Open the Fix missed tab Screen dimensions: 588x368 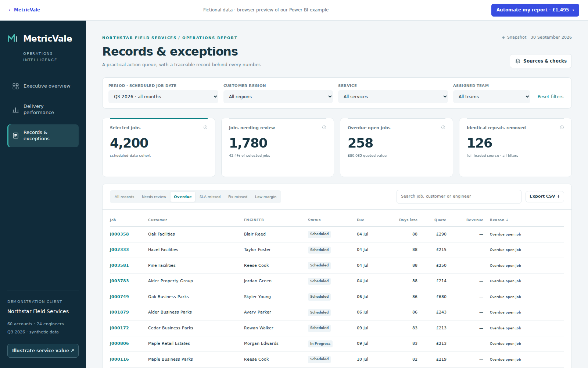click(238, 197)
